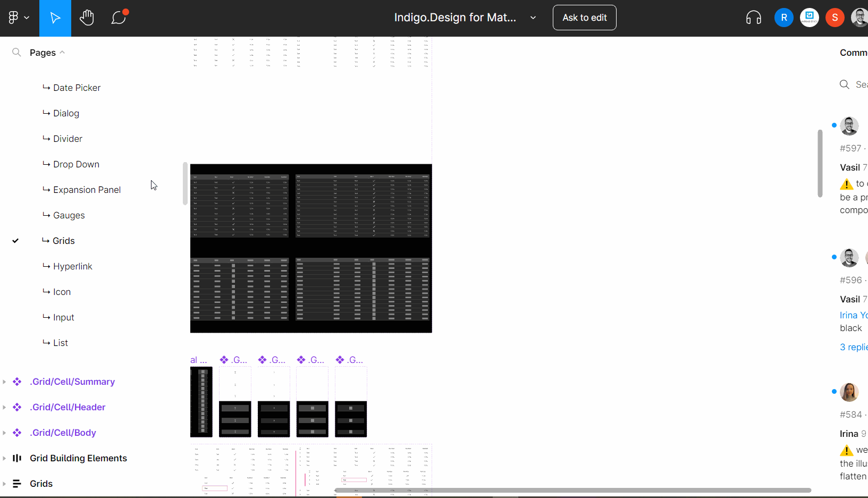Click the Ask to edit button

[584, 18]
